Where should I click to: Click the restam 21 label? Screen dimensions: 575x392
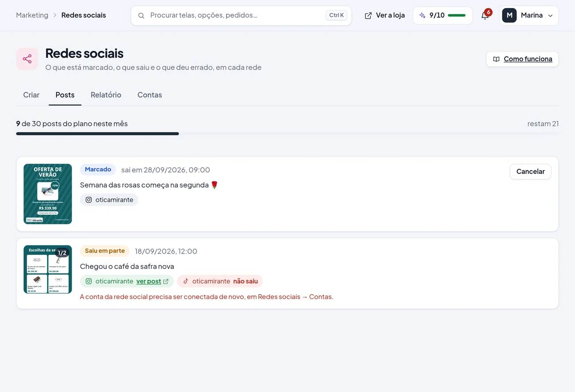tap(543, 124)
